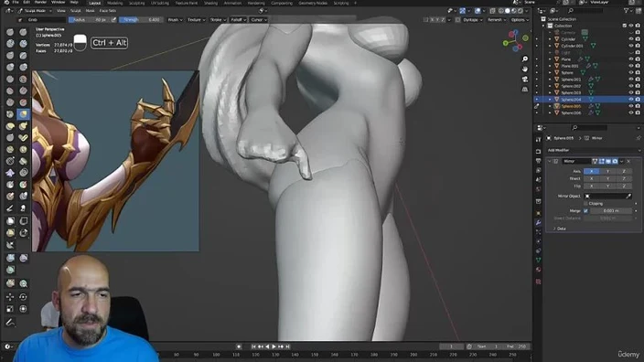The image size is (644, 362).
Task: Hide Cylinder object with eye icon
Action: [x=631, y=39]
